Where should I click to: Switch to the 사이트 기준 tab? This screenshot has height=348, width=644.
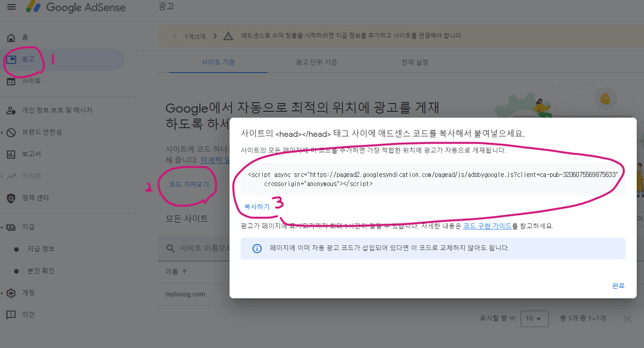[218, 62]
